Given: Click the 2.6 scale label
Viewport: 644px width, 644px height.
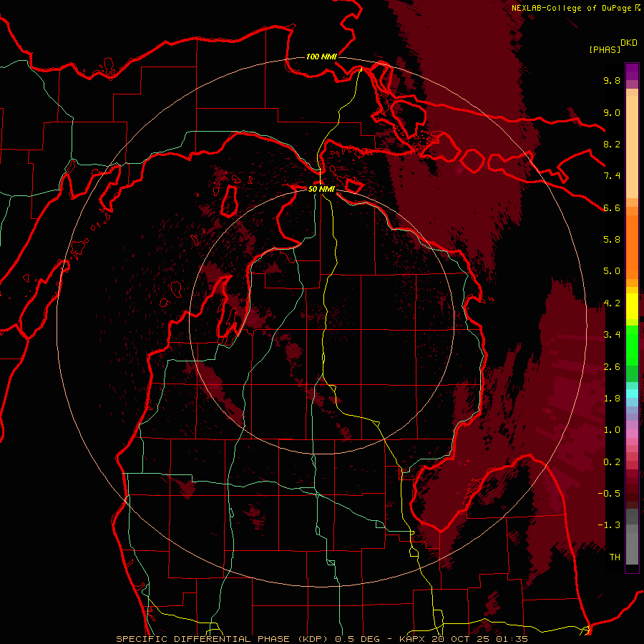Looking at the screenshot, I should [x=612, y=367].
